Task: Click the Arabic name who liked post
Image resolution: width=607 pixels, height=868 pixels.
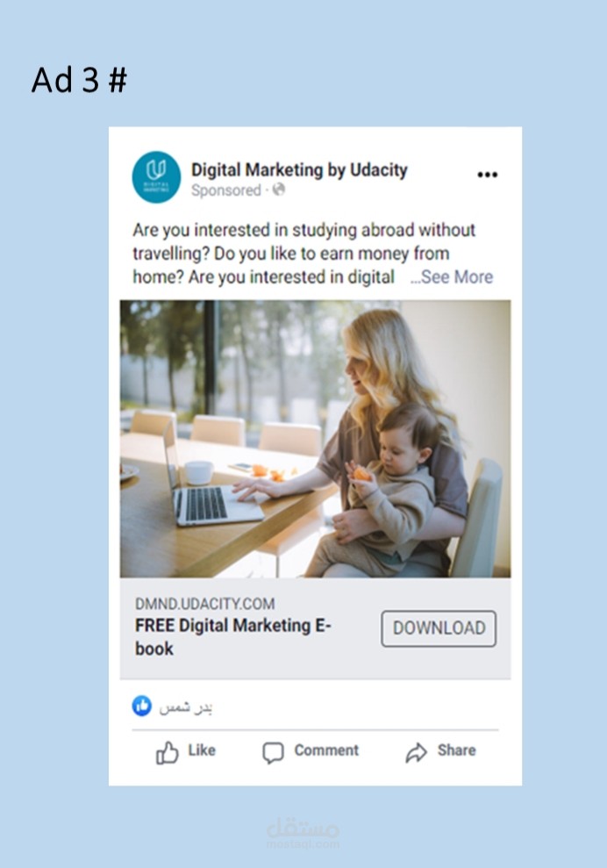Action: [x=186, y=707]
